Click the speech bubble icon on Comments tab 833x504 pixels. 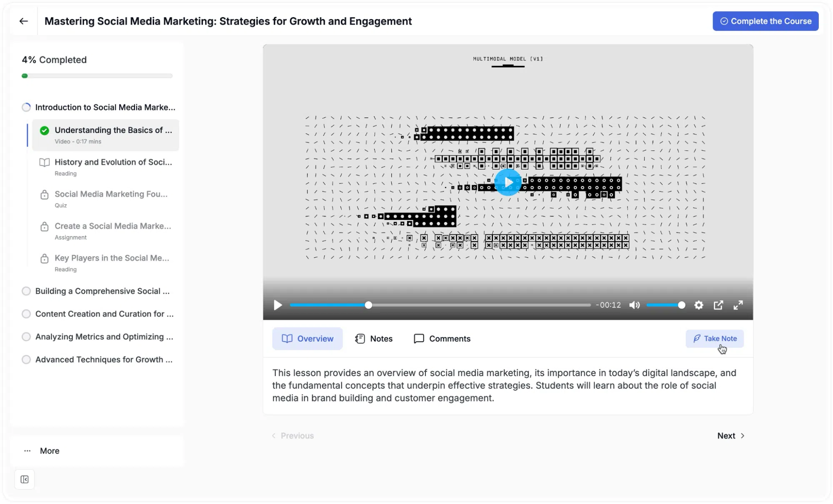(418, 338)
